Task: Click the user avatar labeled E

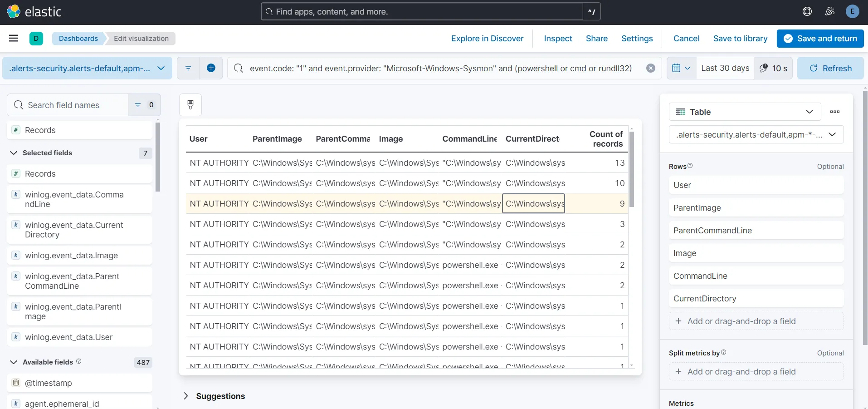Action: click(852, 11)
